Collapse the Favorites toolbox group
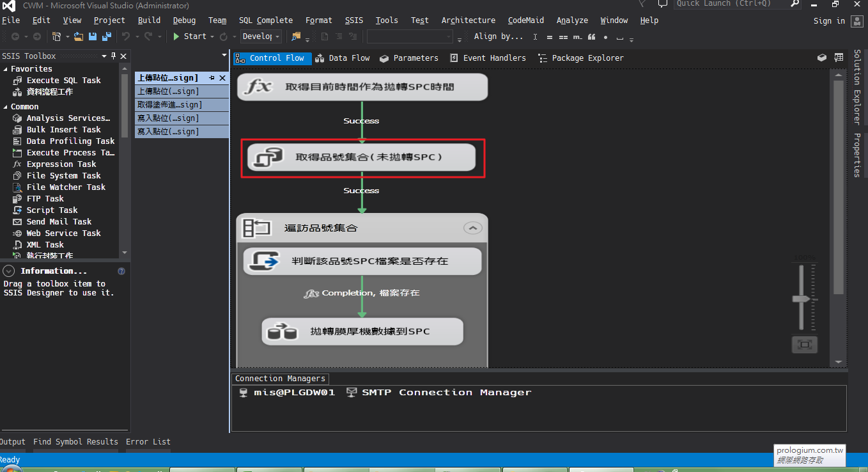The image size is (868, 472). (6, 69)
